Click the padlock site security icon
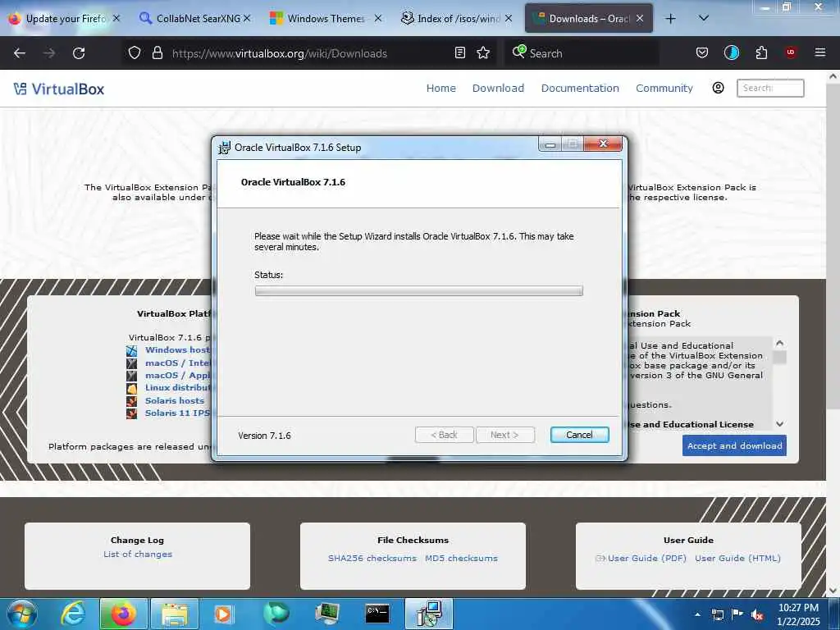 (x=157, y=52)
